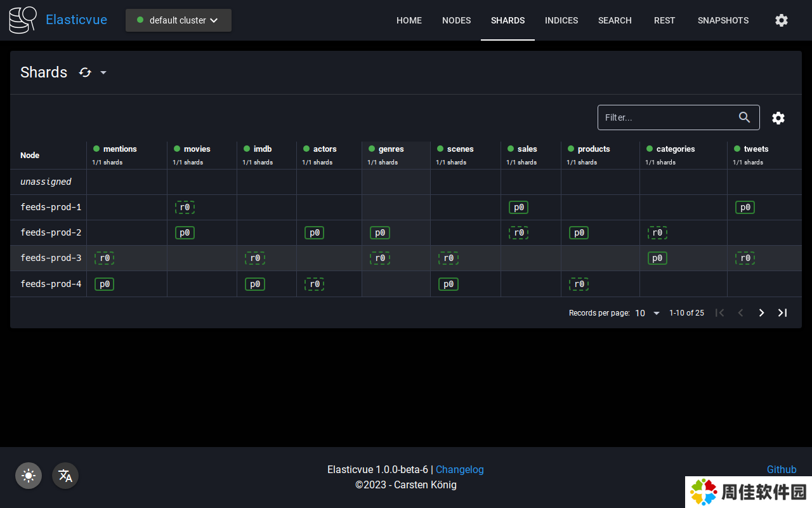This screenshot has height=508, width=812.
Task: Change records per page dropdown
Action: tap(648, 313)
